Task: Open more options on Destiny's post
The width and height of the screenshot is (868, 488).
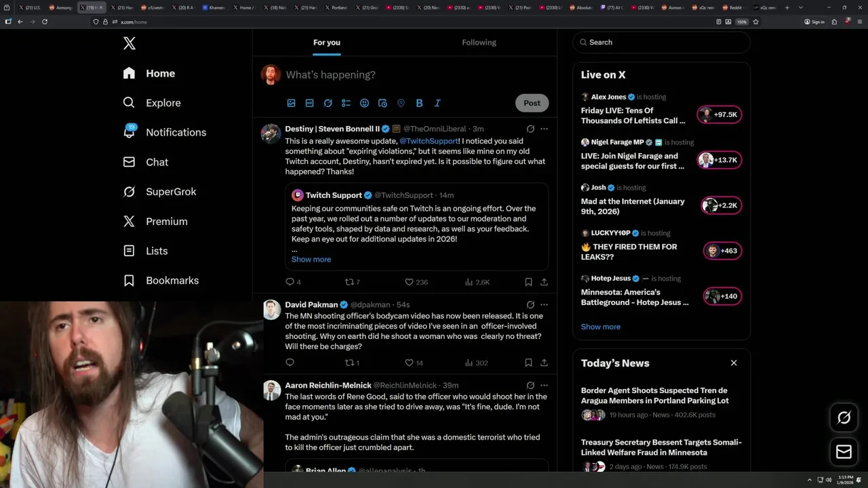Action: point(544,129)
